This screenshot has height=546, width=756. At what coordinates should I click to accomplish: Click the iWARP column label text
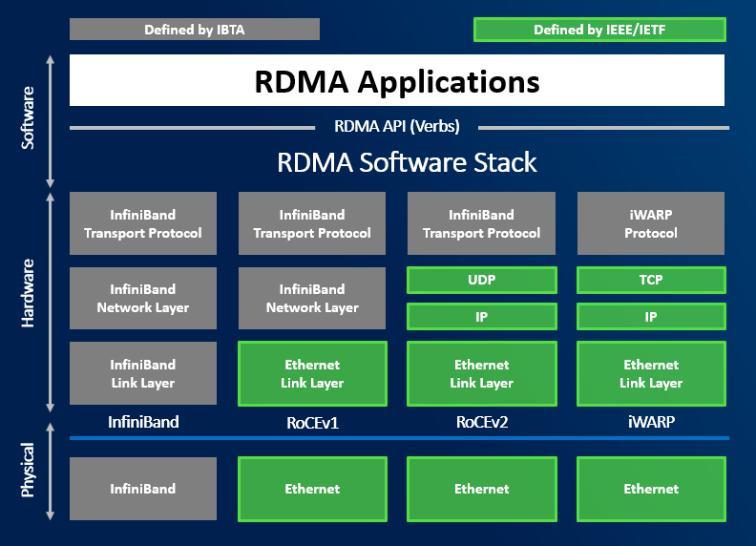click(x=651, y=423)
